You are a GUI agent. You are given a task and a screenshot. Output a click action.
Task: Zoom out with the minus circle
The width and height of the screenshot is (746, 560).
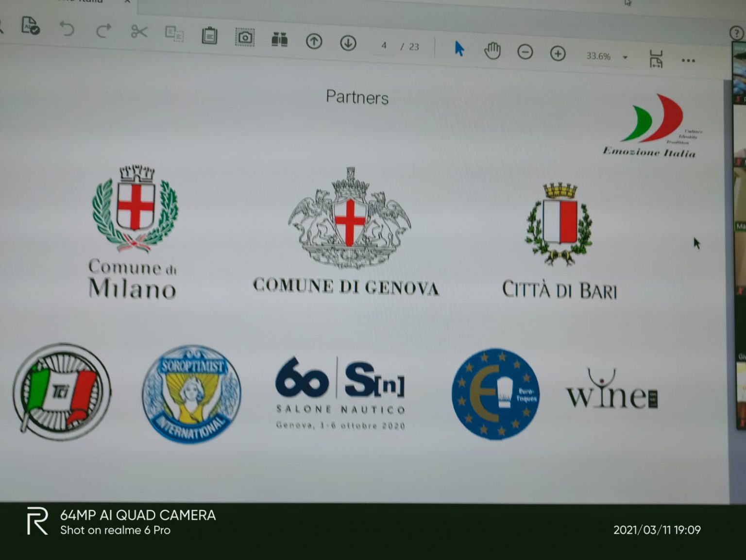pos(525,52)
